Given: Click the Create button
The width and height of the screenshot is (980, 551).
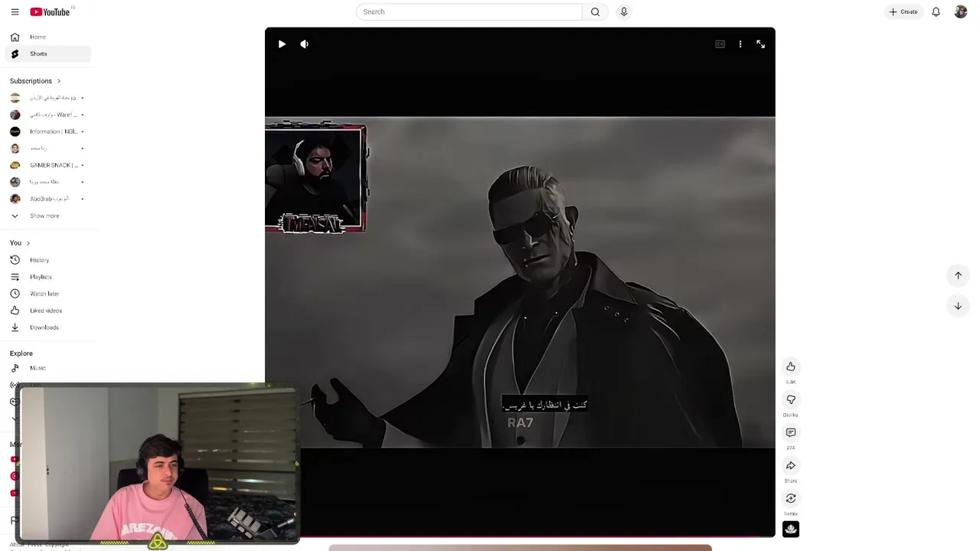Looking at the screenshot, I should pyautogui.click(x=903, y=11).
